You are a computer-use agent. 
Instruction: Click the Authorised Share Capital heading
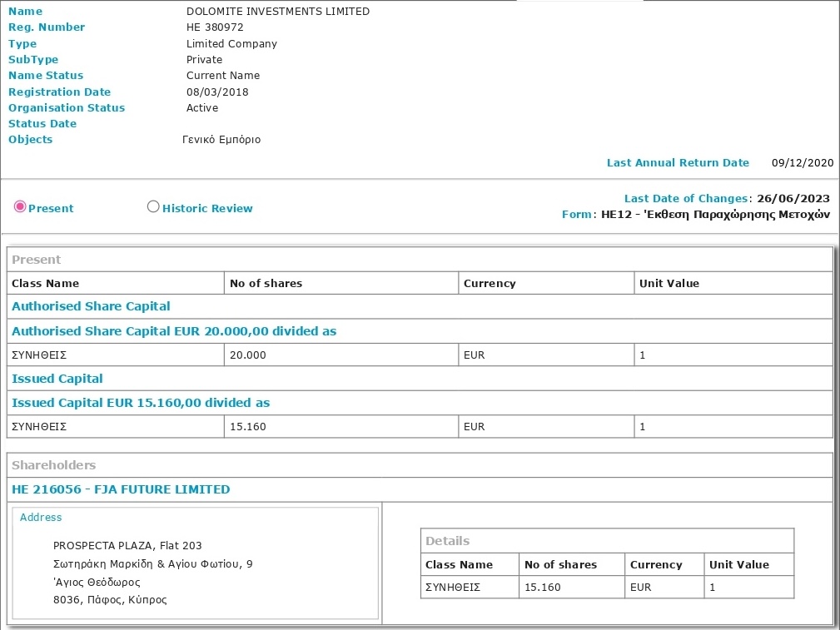tap(91, 306)
